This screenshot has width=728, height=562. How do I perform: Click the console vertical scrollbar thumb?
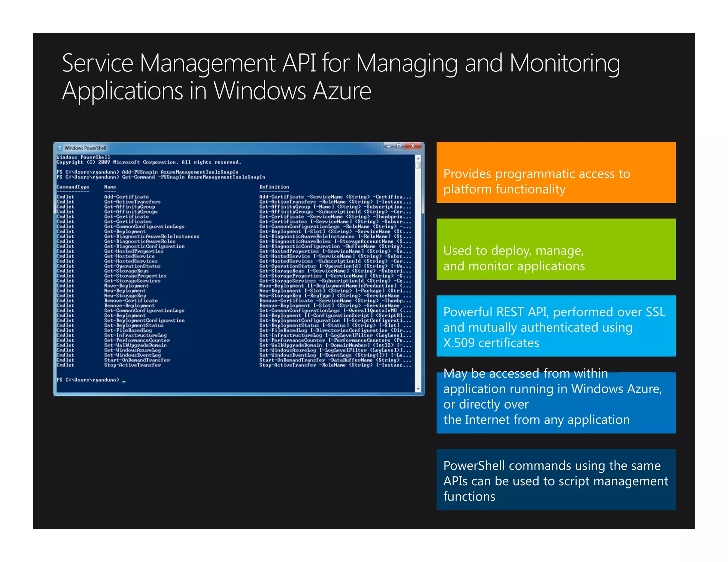418,165
